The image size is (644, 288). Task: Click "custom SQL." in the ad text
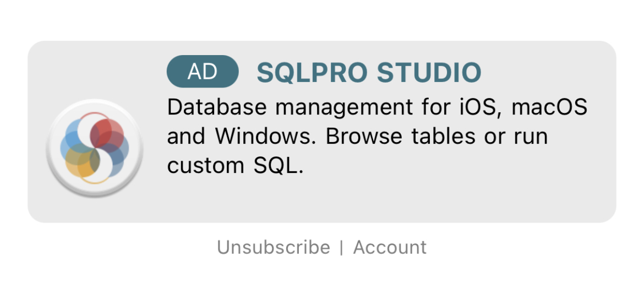(235, 165)
